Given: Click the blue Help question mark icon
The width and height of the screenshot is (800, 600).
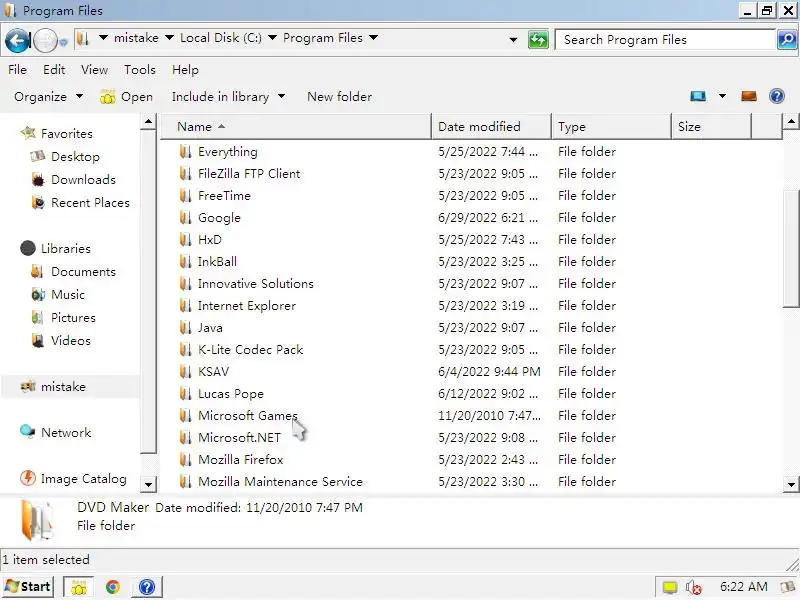Looking at the screenshot, I should click(777, 96).
